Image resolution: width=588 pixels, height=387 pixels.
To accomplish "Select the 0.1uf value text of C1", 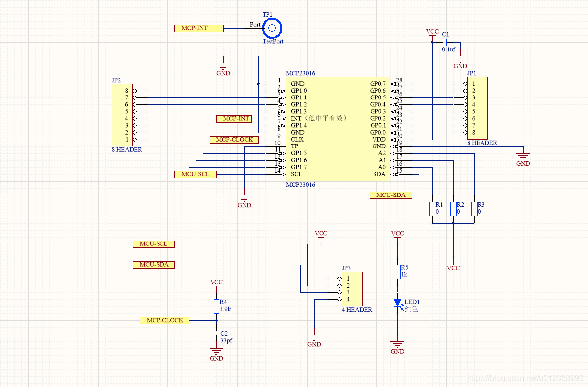I will (449, 49).
